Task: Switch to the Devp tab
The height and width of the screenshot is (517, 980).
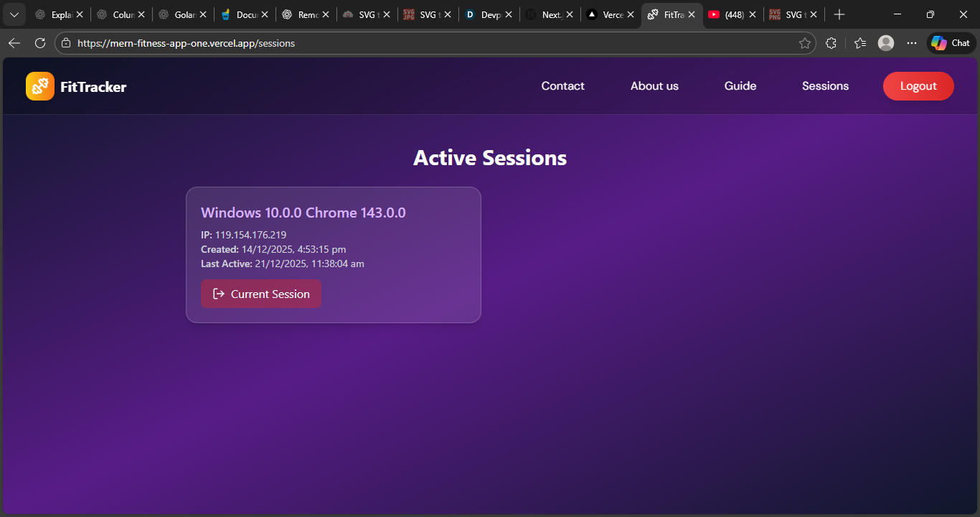Action: 489,14
